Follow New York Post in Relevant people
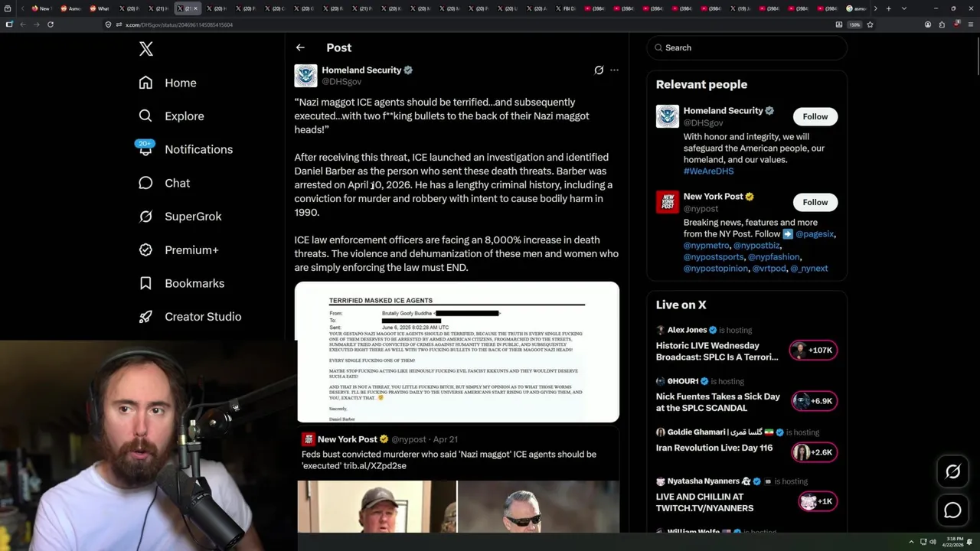 pyautogui.click(x=815, y=202)
